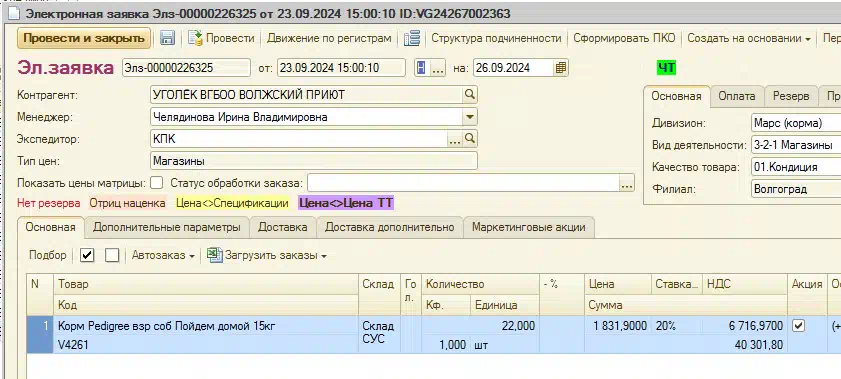Viewport: 841px width, 379px height.
Task: Click the Нет резерва red legend
Action: tap(49, 203)
